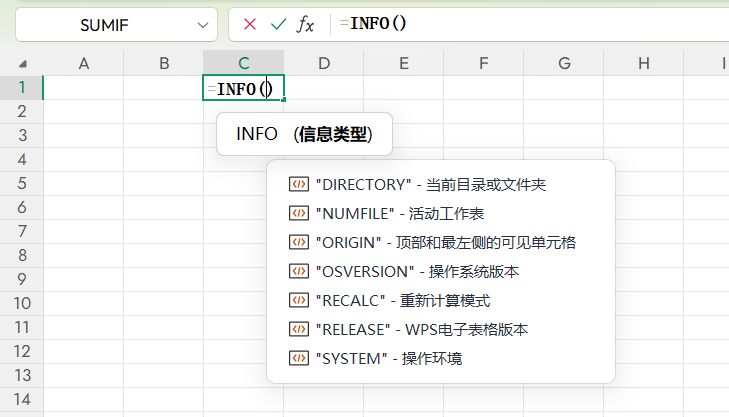The height and width of the screenshot is (417, 729).
Task: Choose "RECALC" - 重新计算模式 option
Action: coord(441,300)
